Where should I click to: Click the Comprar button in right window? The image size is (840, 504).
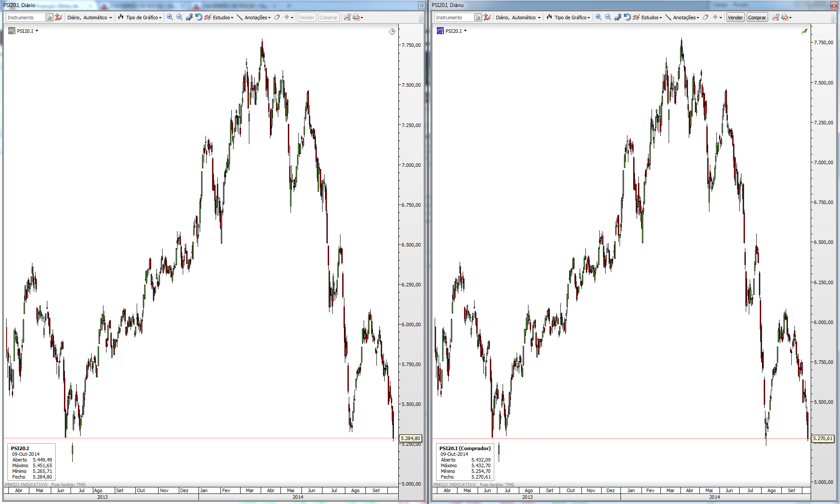757,18
